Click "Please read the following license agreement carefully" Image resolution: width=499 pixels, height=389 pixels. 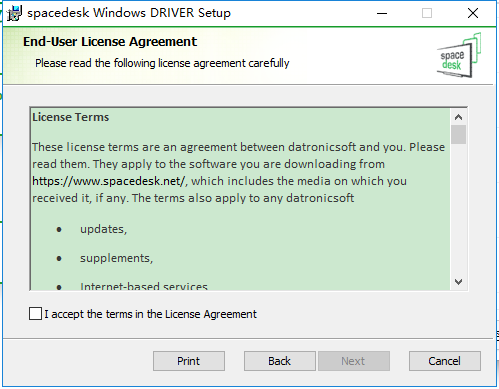(162, 63)
